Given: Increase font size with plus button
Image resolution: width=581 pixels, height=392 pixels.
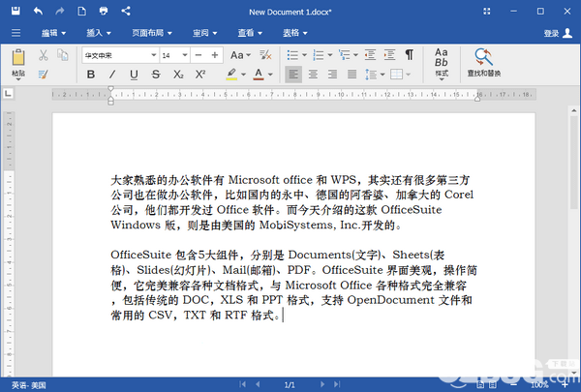Looking at the screenshot, I should point(215,55).
